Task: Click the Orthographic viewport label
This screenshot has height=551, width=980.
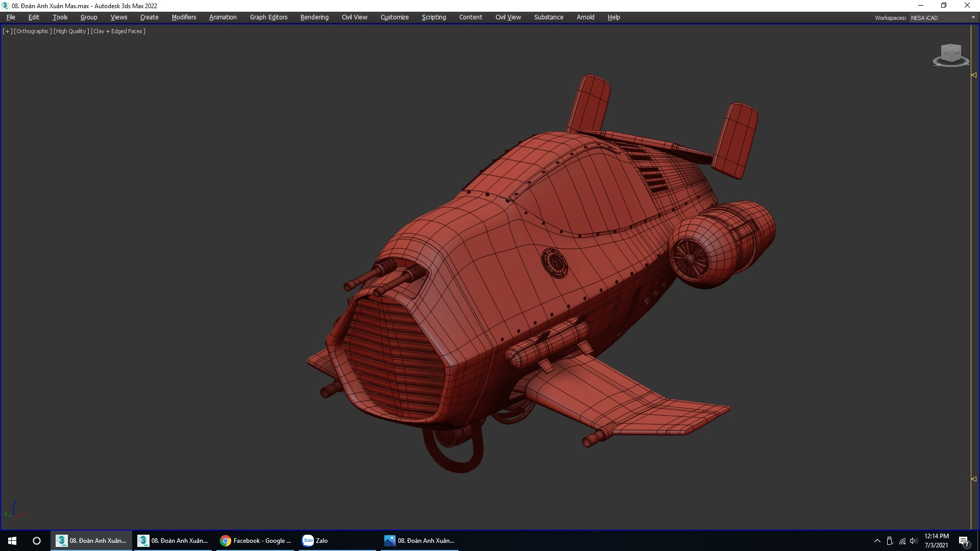Action: coord(33,31)
